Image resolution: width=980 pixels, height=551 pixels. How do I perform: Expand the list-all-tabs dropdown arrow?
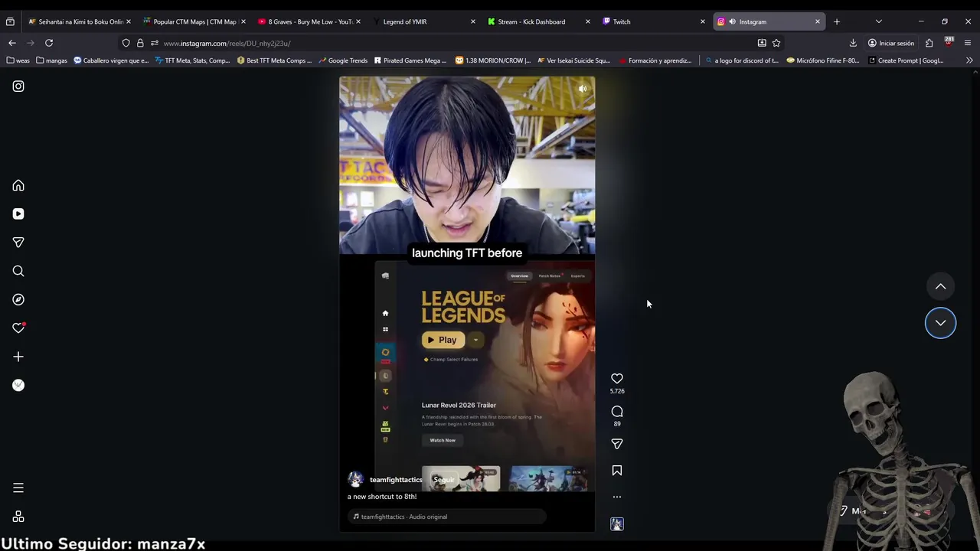pos(878,21)
